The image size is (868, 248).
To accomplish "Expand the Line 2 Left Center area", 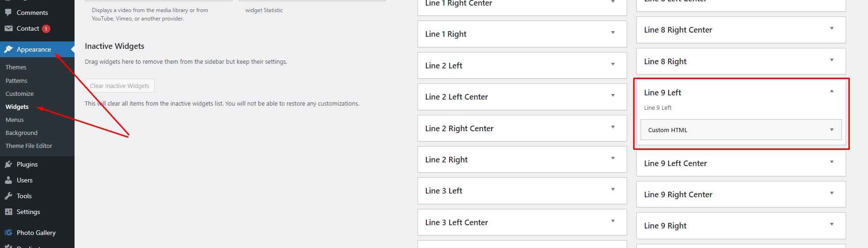I will tap(613, 96).
